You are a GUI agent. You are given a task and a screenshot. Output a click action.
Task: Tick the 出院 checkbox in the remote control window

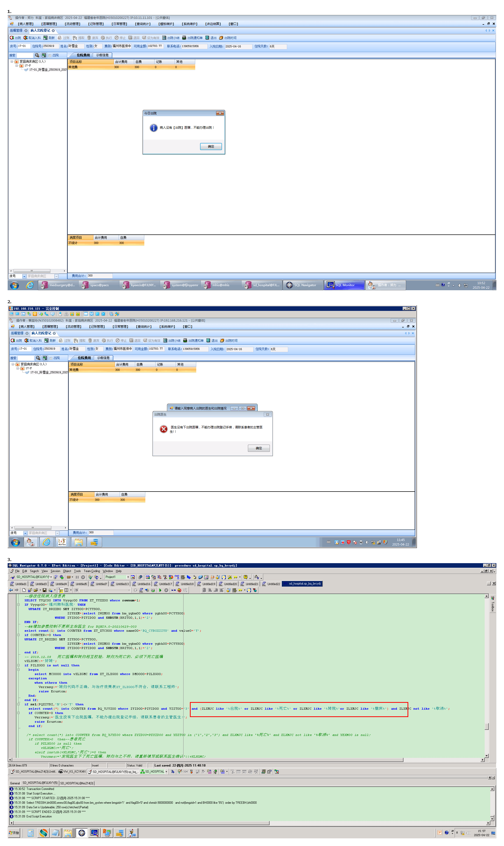click(51, 358)
